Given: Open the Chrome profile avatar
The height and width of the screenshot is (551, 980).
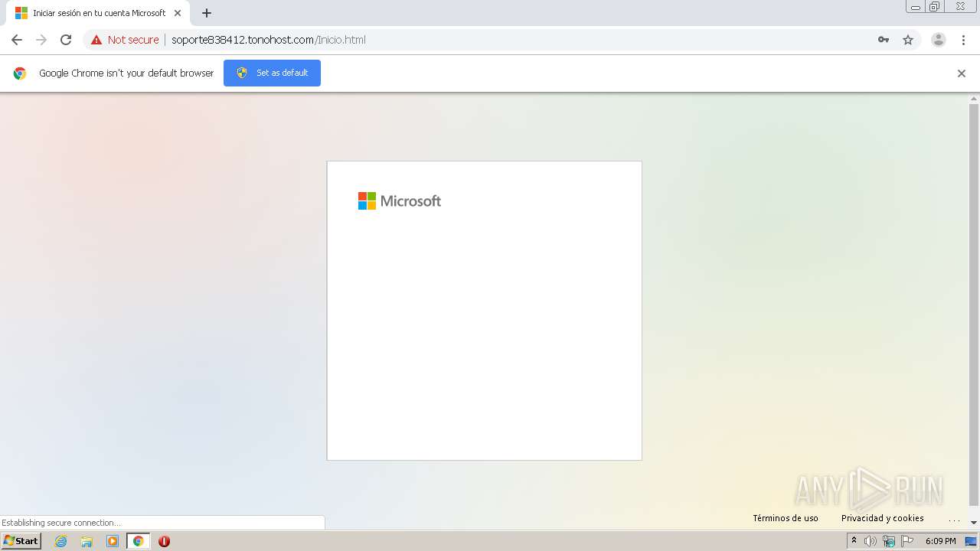Looking at the screenshot, I should (939, 40).
